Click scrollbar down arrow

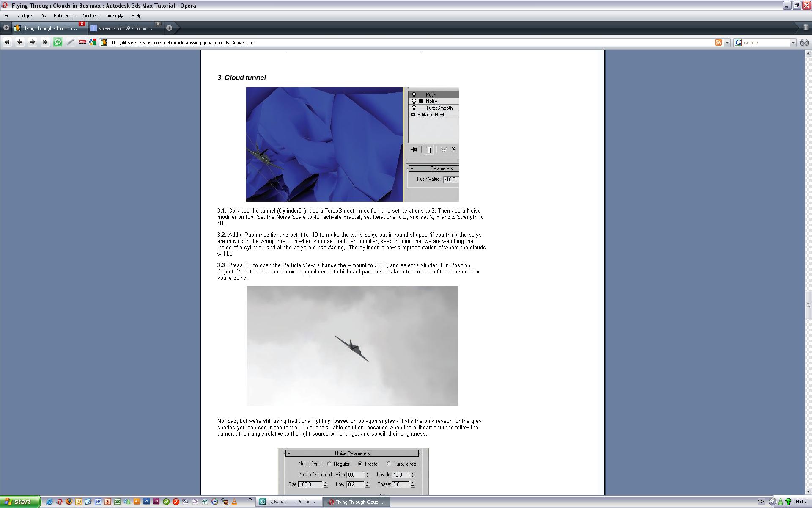click(x=808, y=491)
